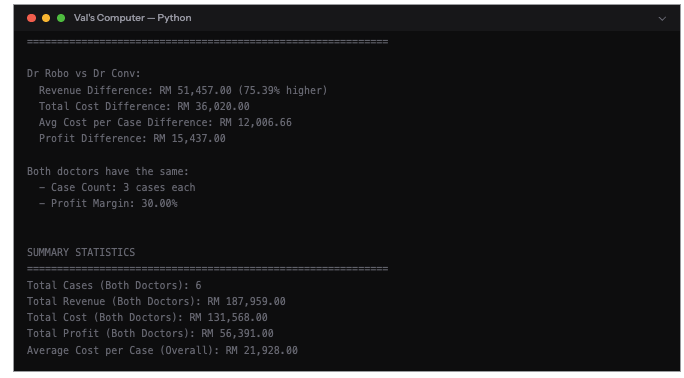Click "Total Cost Difference: RM 36,020.00" line
The height and width of the screenshot is (378, 684).
pyautogui.click(x=144, y=106)
